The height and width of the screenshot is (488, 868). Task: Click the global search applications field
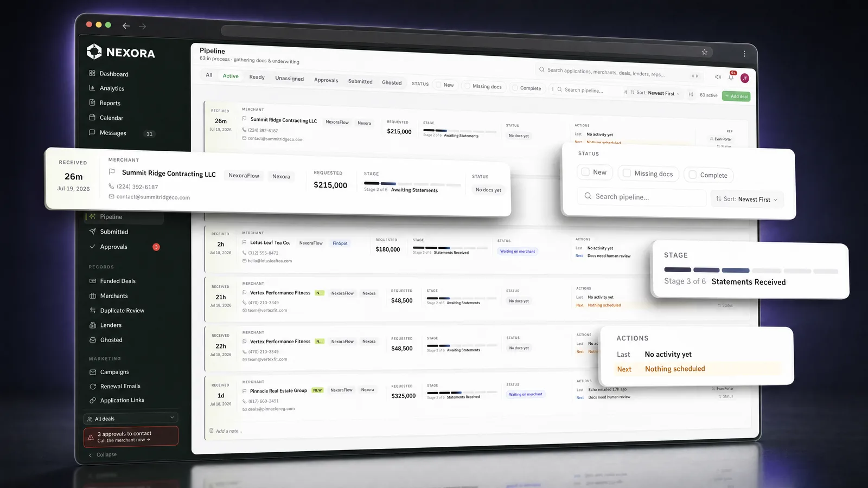click(618, 73)
